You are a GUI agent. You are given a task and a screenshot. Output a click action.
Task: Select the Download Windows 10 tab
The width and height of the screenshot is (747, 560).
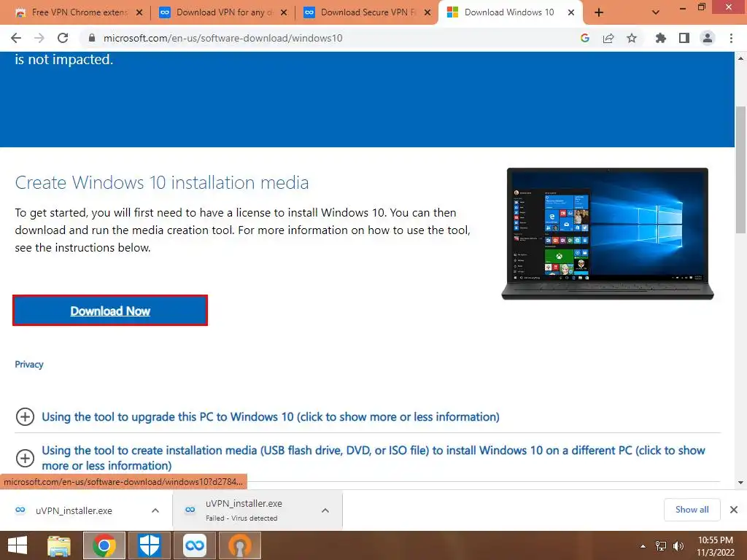(x=508, y=12)
